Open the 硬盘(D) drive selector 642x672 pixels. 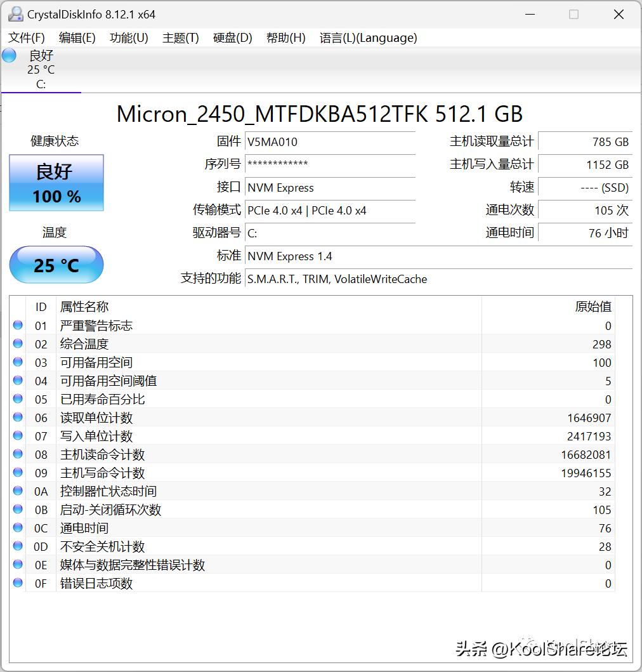(232, 38)
